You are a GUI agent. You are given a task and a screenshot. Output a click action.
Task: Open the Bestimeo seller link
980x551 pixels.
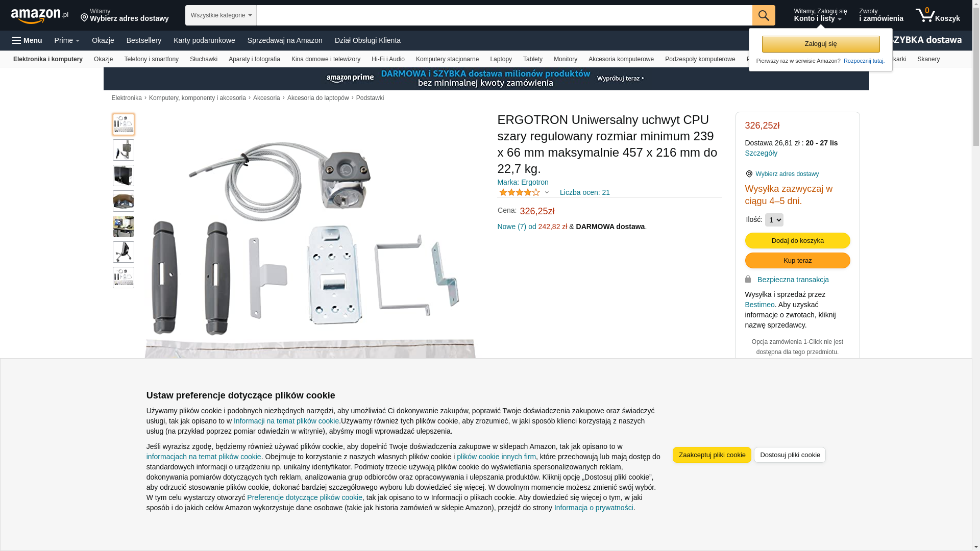pos(759,305)
